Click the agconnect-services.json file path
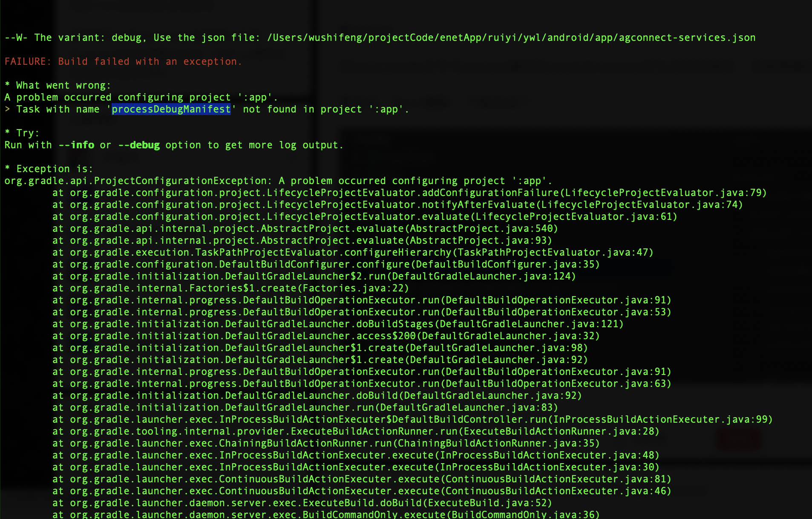812x519 pixels. tap(511, 38)
